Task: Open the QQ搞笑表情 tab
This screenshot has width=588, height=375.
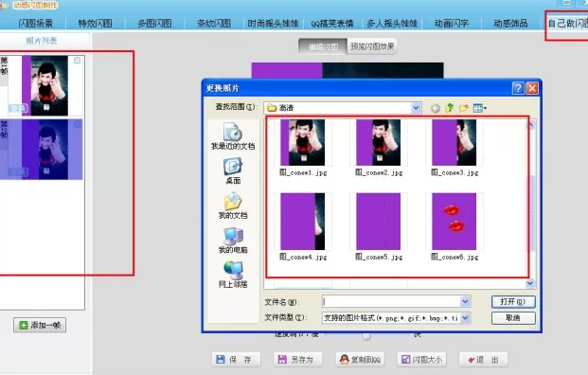Action: pos(332,24)
